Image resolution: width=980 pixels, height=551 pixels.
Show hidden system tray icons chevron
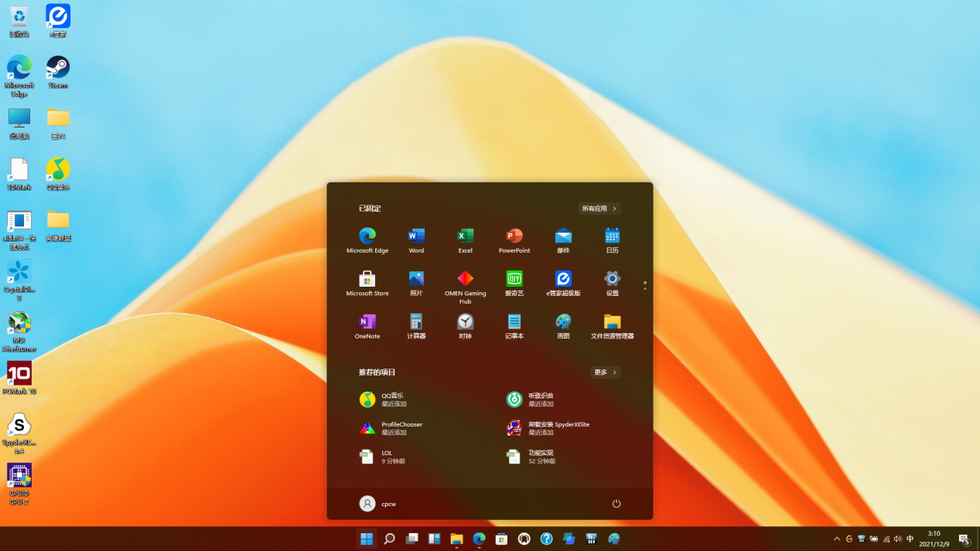tap(836, 539)
